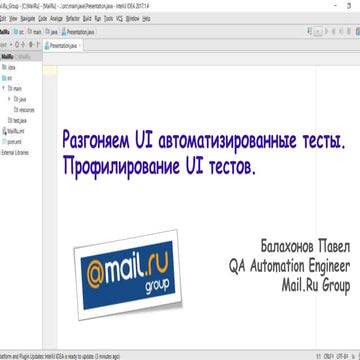
Task: Open the Tools menu
Action: point(108,19)
